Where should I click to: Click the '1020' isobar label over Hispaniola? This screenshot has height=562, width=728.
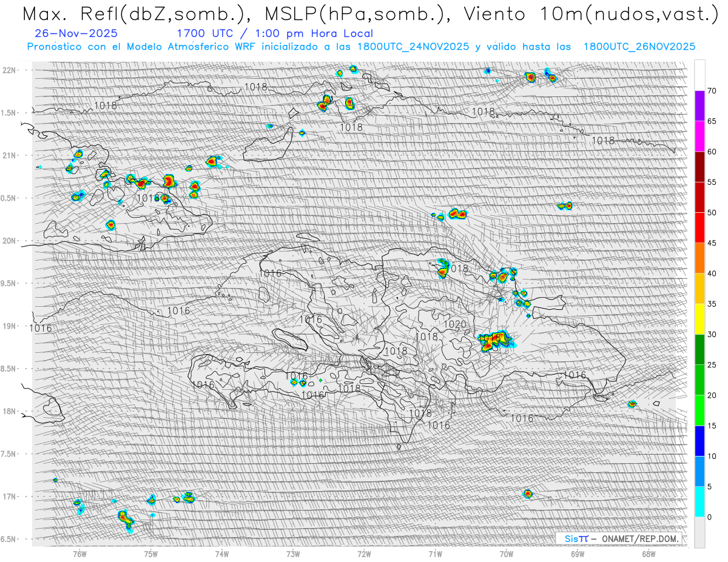tap(455, 324)
